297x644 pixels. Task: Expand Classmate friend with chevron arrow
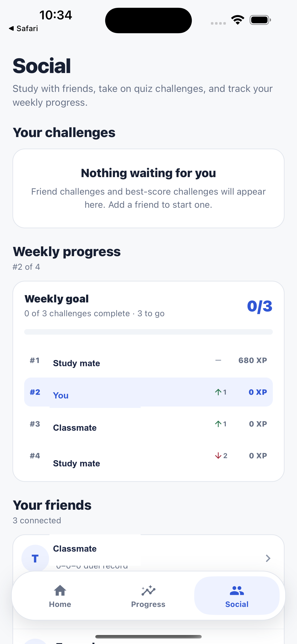point(268,558)
